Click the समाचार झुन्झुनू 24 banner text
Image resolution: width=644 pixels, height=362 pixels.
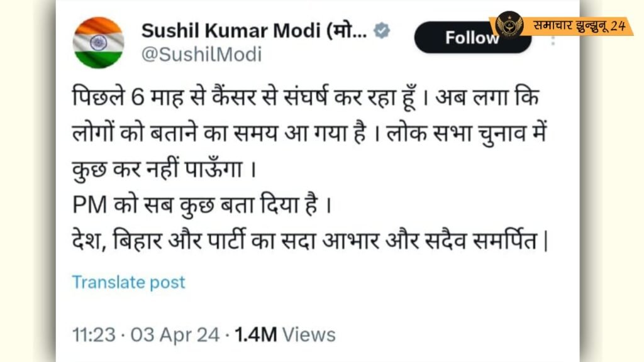pyautogui.click(x=579, y=26)
